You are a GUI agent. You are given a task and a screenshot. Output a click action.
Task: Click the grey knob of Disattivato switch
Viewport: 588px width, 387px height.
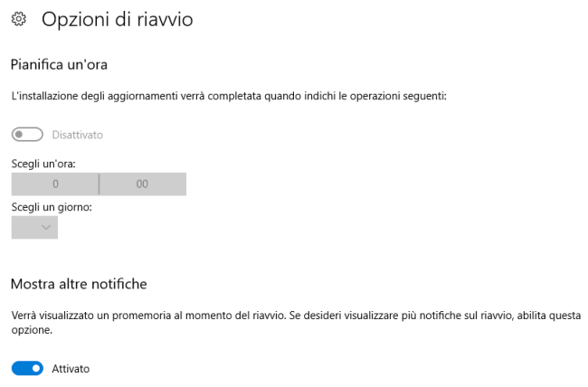click(x=19, y=135)
